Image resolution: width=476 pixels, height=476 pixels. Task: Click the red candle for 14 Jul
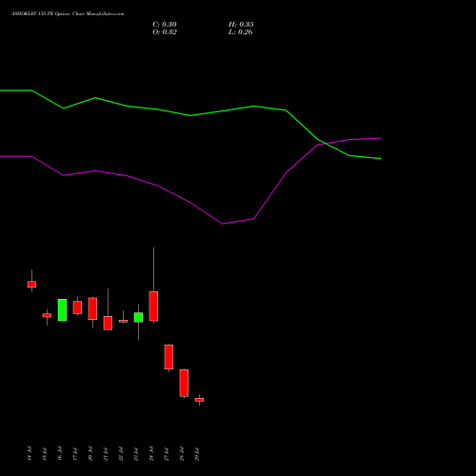pos(31,285)
